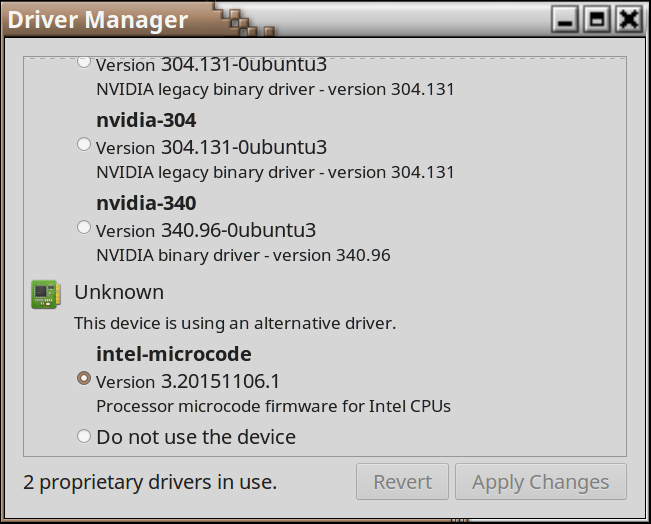This screenshot has width=651, height=524.
Task: Click the Apply Changes button
Action: [x=540, y=482]
